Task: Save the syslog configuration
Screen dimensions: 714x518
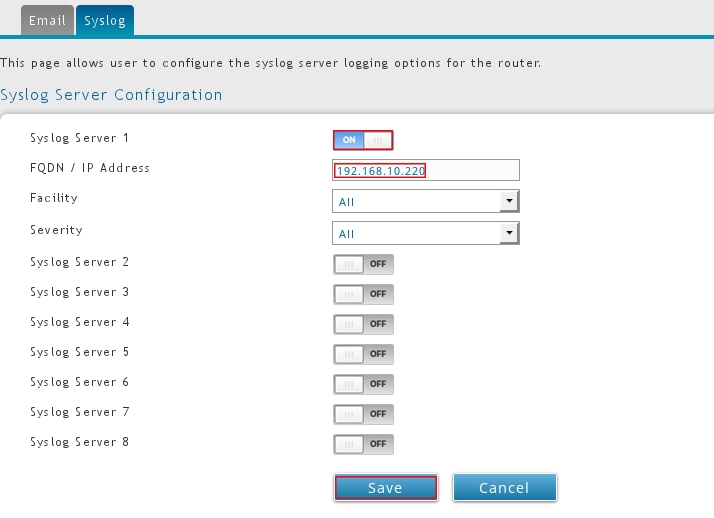Action: coord(385,487)
